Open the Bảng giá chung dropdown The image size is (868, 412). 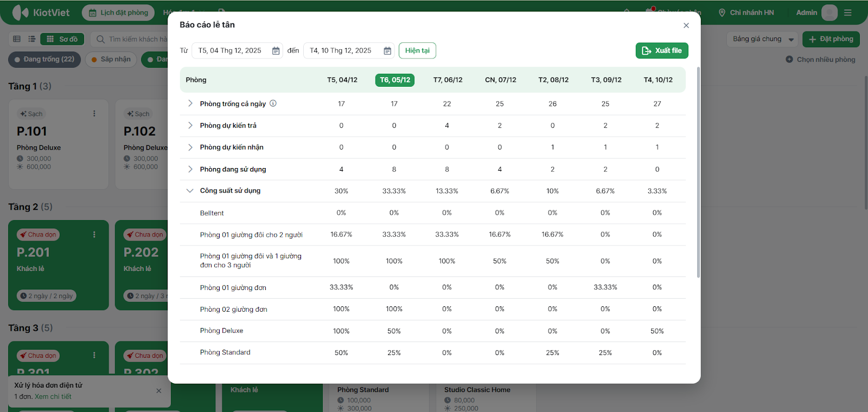tap(763, 39)
